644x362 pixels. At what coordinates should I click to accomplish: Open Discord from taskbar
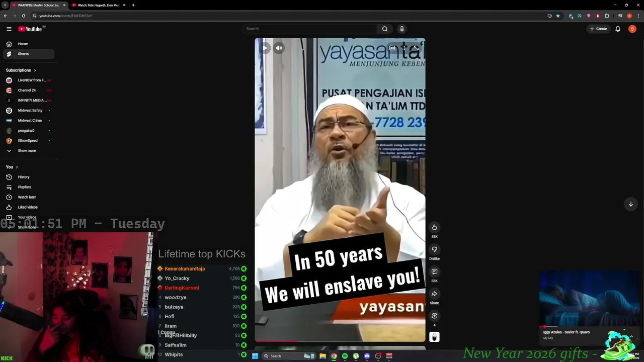coord(367,356)
